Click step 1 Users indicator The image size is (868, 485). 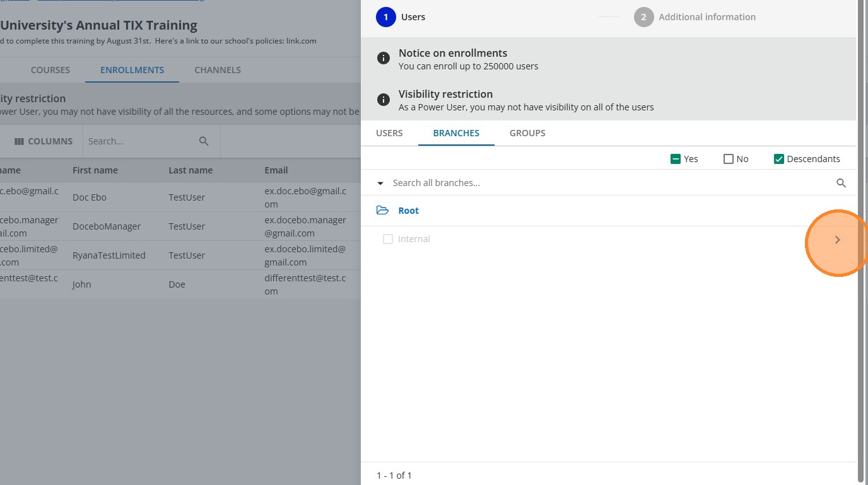(386, 17)
